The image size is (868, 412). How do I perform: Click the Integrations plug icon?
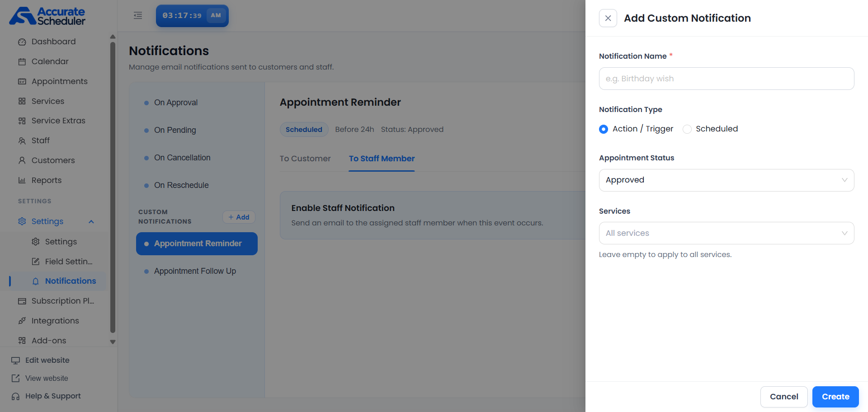point(22,321)
